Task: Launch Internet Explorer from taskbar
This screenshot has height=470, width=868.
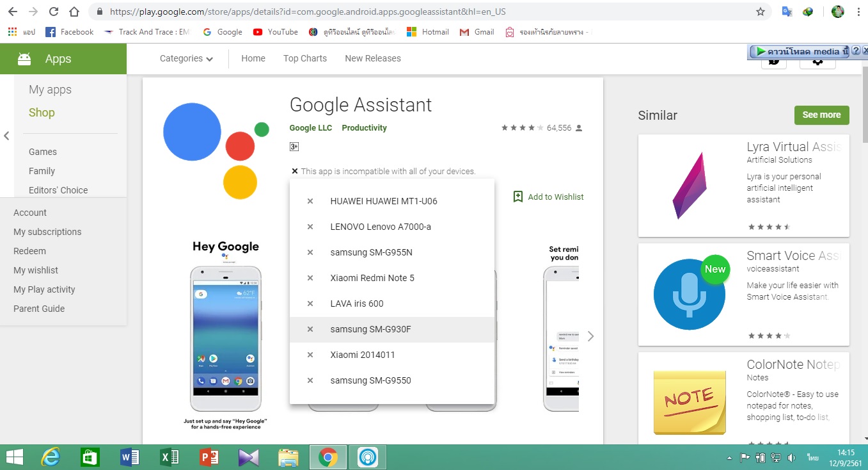Action: click(51, 457)
